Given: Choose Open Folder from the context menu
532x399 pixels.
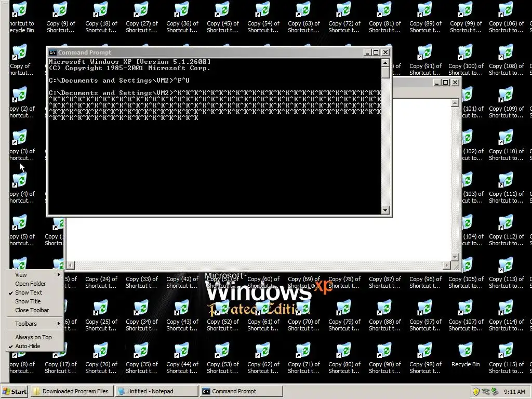Looking at the screenshot, I should point(35,284).
